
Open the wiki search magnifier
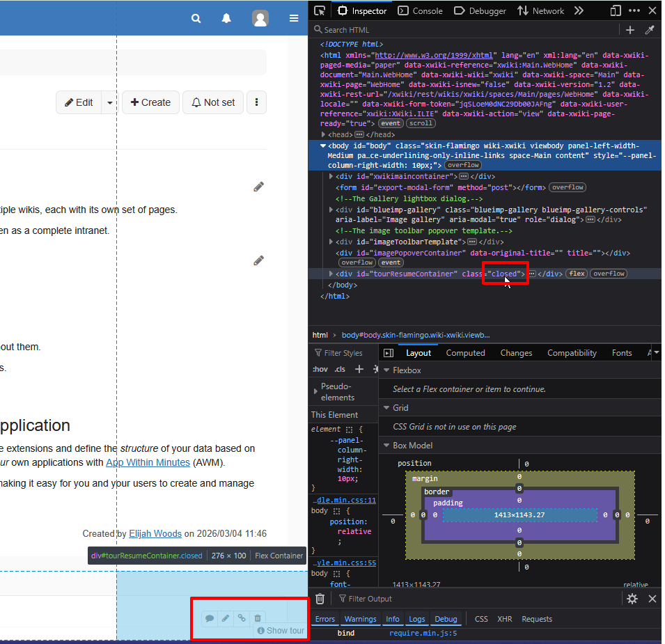click(196, 19)
